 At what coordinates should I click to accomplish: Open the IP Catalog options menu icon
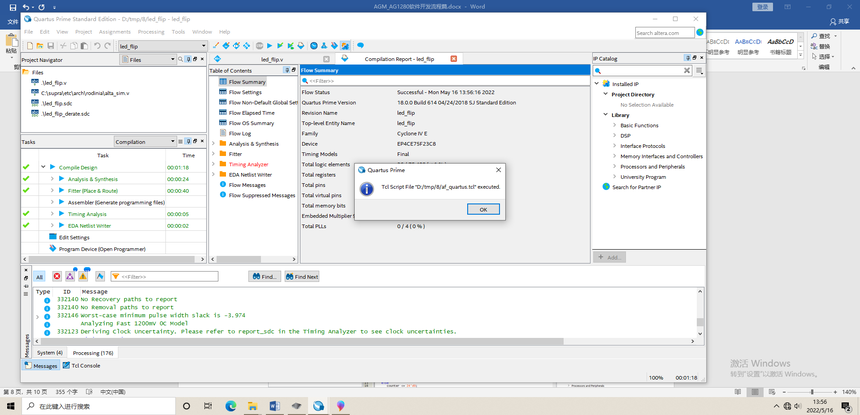(699, 71)
